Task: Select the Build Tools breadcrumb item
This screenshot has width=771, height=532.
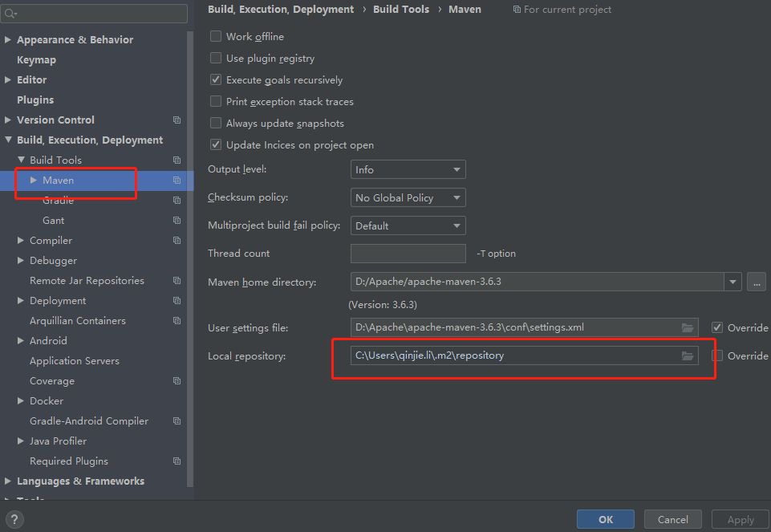Action: pyautogui.click(x=401, y=9)
